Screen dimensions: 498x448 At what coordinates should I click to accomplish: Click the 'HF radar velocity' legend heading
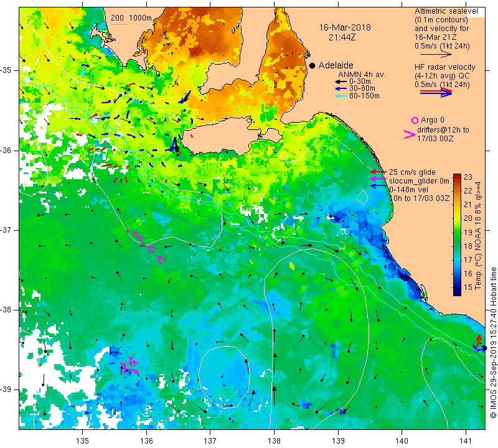point(445,67)
